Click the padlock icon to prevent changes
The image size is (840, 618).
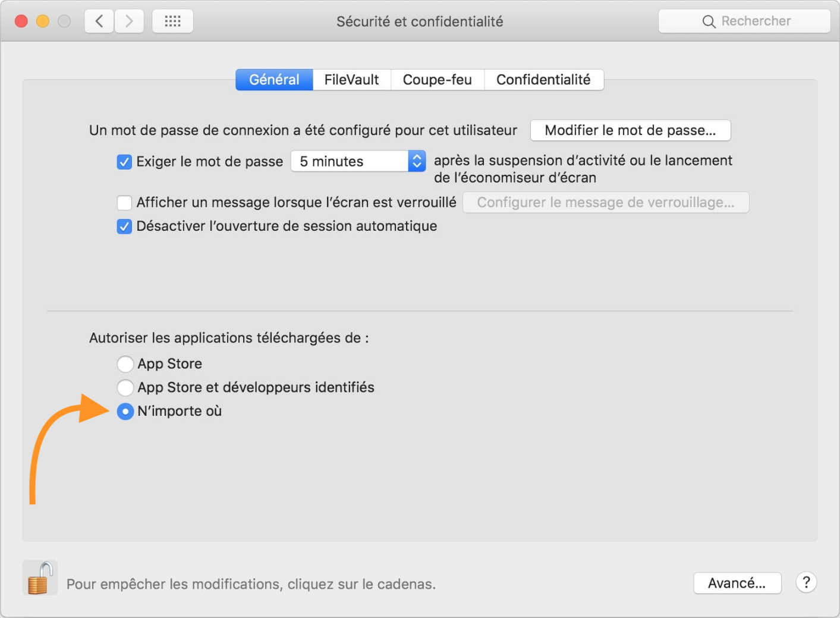40,578
